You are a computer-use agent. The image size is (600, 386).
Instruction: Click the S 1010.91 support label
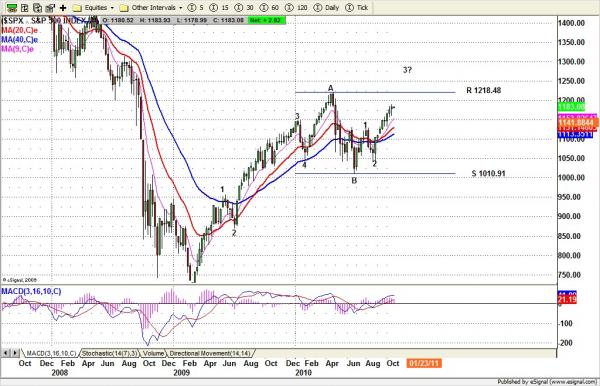(488, 173)
